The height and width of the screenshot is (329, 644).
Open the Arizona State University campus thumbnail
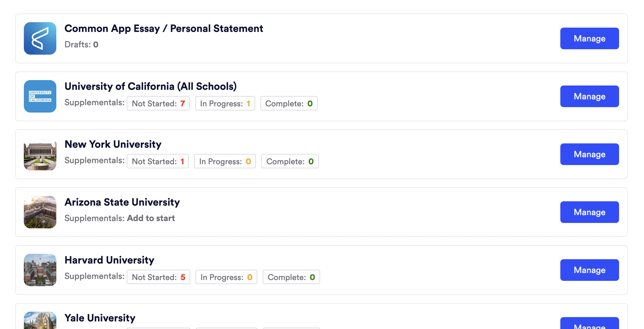click(x=40, y=212)
